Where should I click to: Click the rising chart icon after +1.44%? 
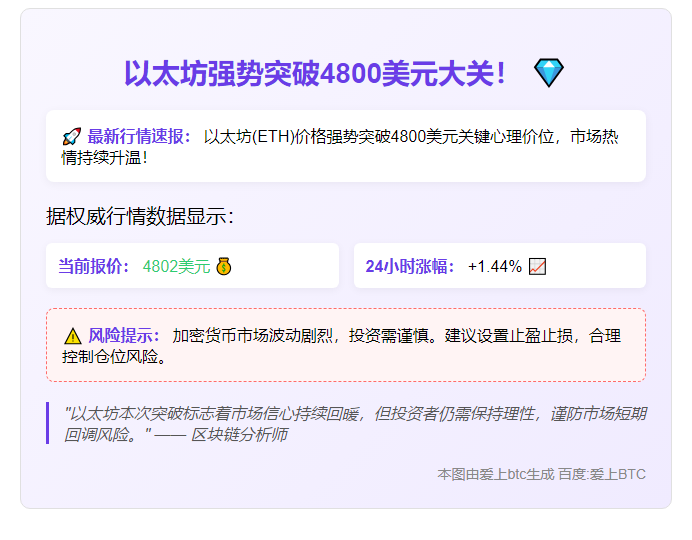pyautogui.click(x=537, y=266)
